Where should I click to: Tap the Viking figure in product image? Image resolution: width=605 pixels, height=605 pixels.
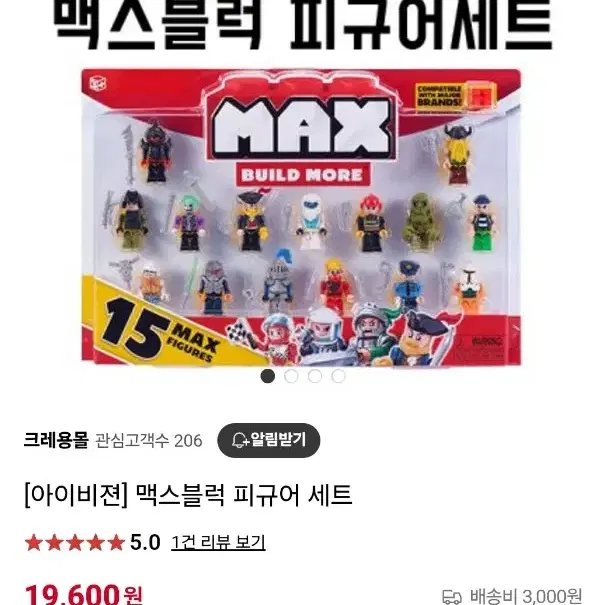point(458,154)
